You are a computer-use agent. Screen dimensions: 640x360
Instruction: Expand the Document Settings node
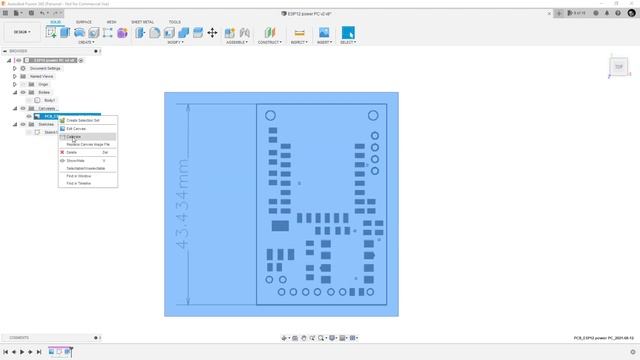point(15,68)
